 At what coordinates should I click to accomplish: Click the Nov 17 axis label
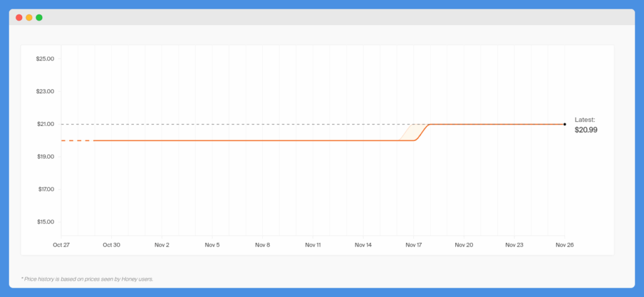tap(414, 245)
